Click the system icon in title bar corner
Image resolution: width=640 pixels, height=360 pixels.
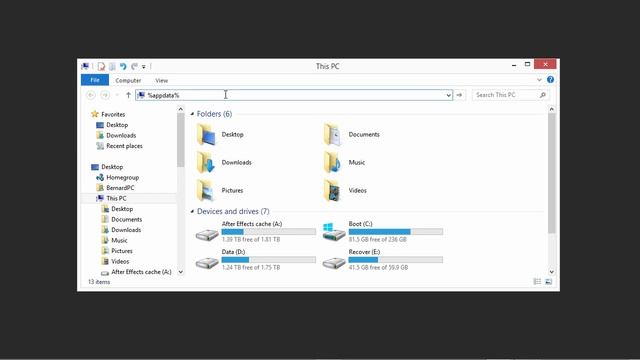[x=85, y=66]
